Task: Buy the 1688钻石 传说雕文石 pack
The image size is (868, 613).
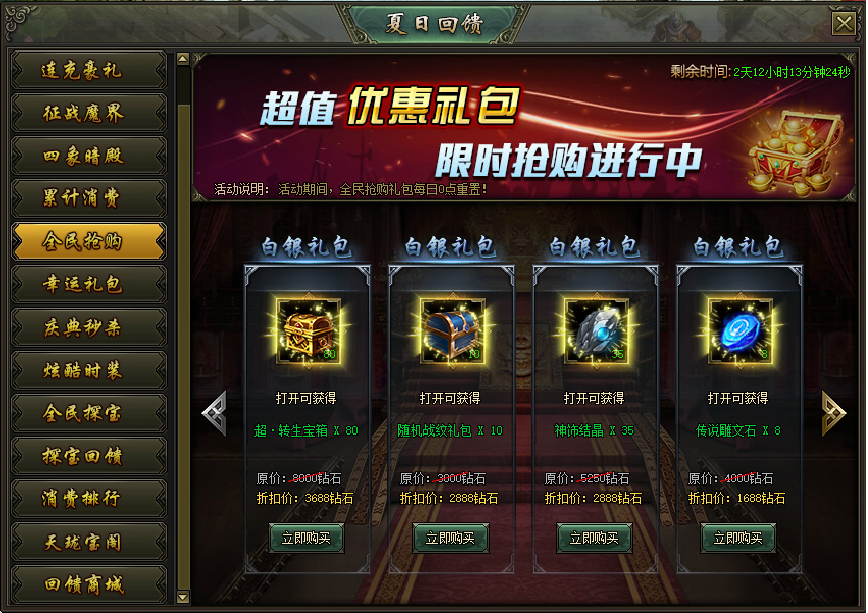Action: 738,538
